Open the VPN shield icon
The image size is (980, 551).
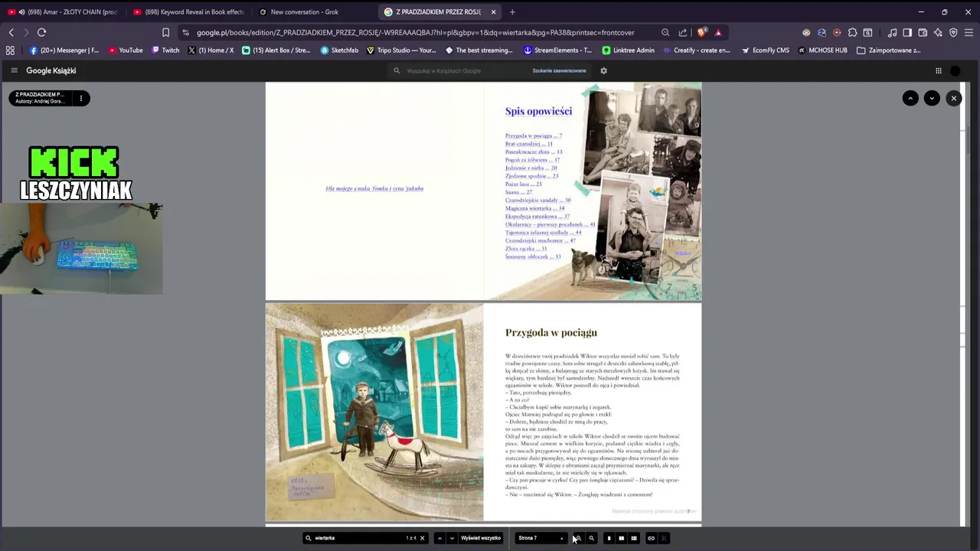tap(953, 32)
